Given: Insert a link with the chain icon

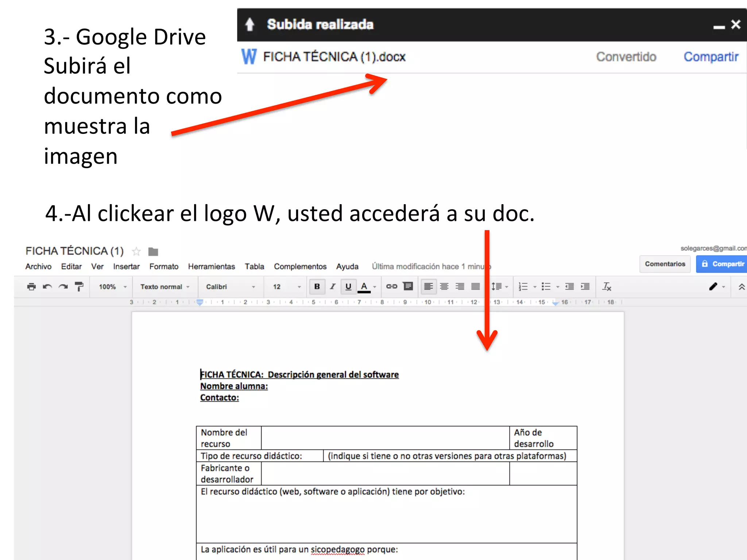Looking at the screenshot, I should click(392, 287).
